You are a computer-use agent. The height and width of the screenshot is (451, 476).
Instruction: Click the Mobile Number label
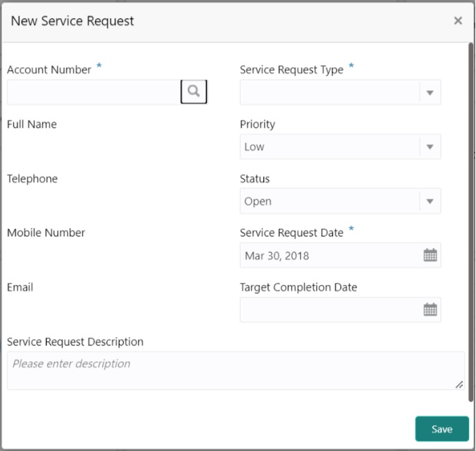click(x=46, y=233)
